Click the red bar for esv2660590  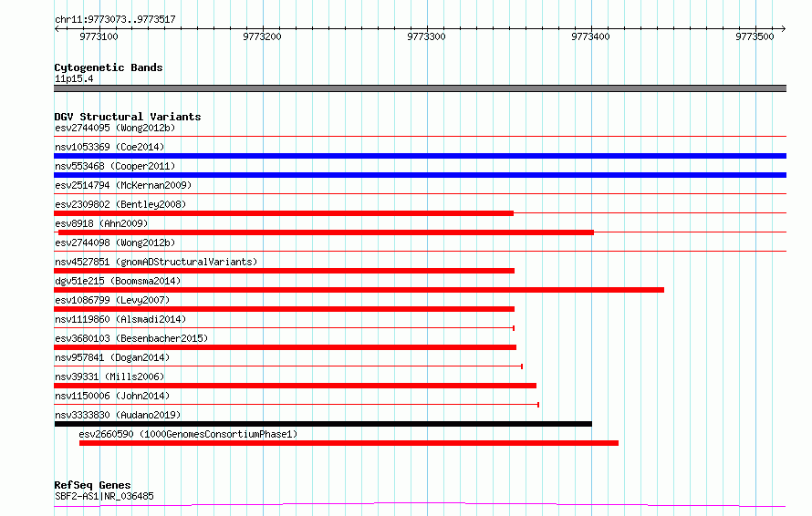[x=349, y=443]
